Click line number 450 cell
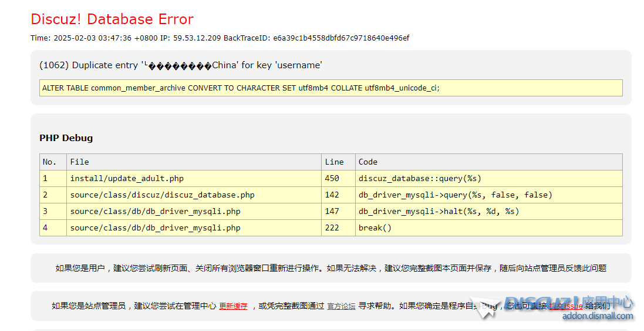Screen dimensions: 644x331 pos(338,179)
